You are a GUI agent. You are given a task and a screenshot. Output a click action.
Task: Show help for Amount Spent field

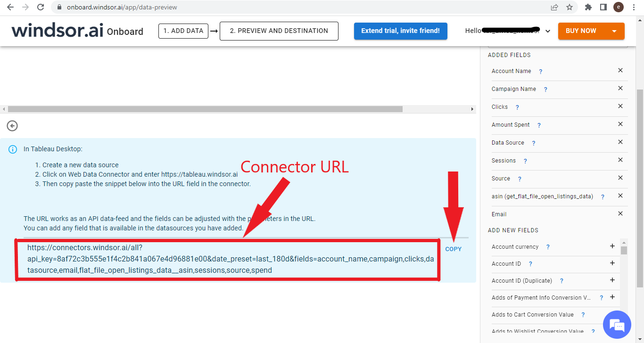coord(539,125)
